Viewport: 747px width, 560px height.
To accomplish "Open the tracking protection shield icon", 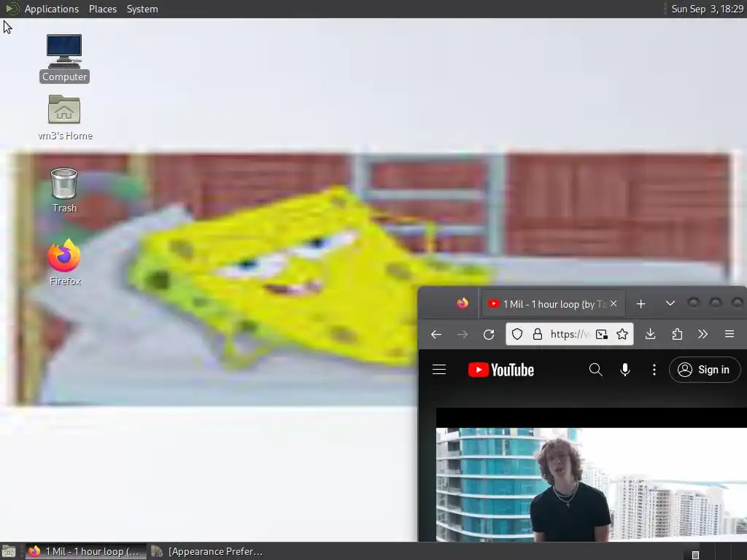I will [x=517, y=334].
